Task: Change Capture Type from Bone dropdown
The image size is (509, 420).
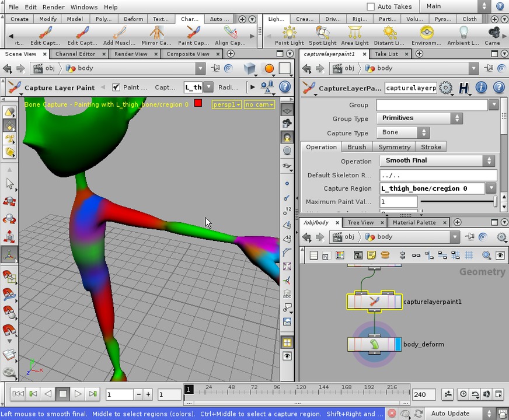Action: 403,132
